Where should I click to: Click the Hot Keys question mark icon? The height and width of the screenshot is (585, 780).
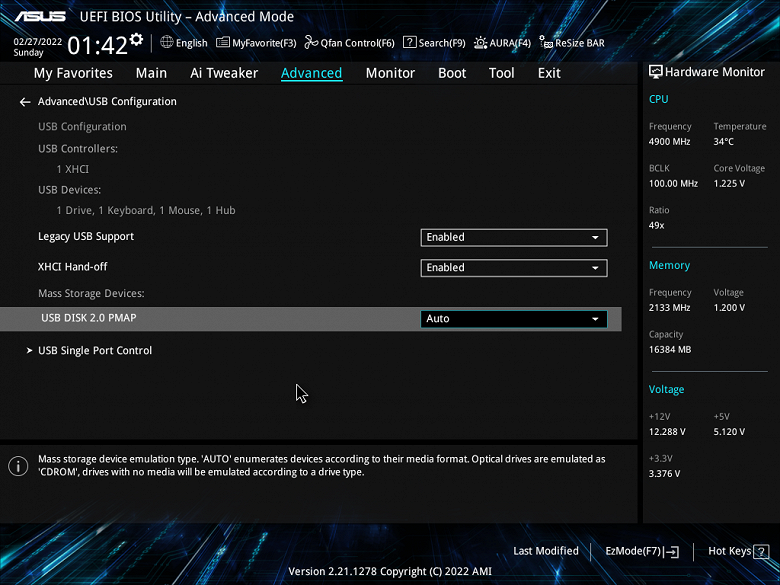[761, 552]
